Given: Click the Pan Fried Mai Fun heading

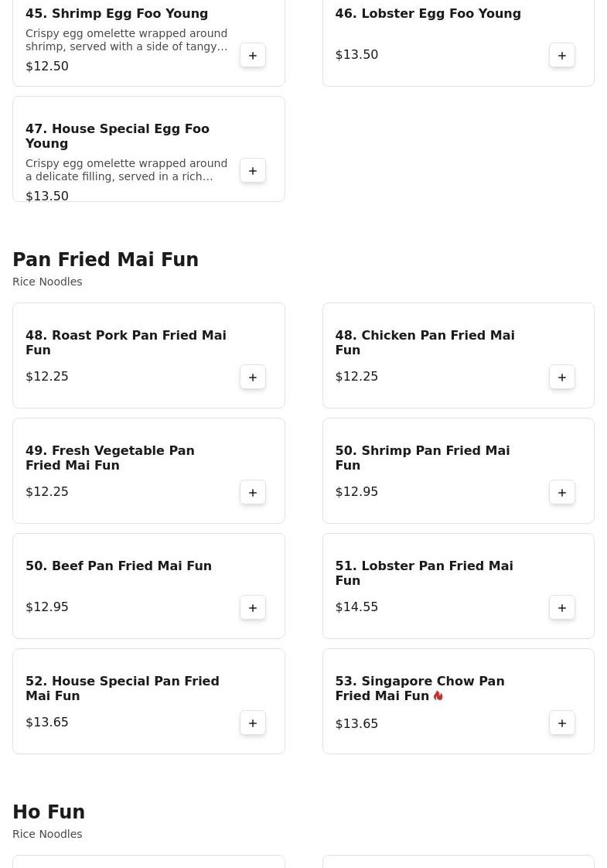Looking at the screenshot, I should click(105, 260).
